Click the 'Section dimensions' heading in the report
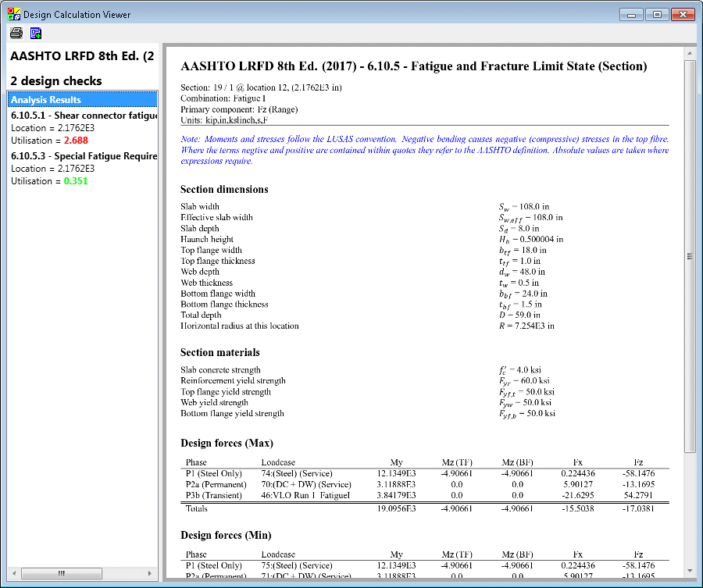Image resolution: width=703 pixels, height=588 pixels. pos(224,189)
